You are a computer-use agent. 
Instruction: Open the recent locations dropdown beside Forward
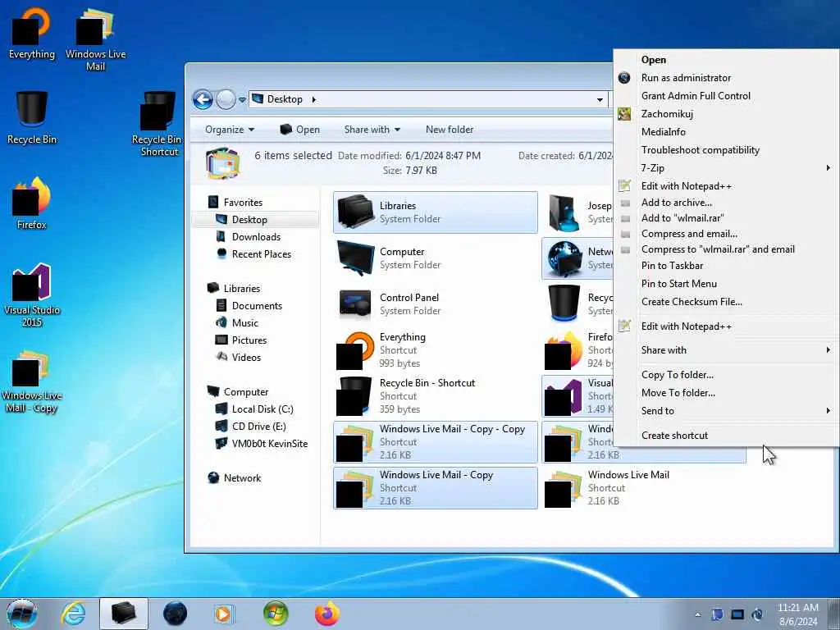tap(242, 99)
